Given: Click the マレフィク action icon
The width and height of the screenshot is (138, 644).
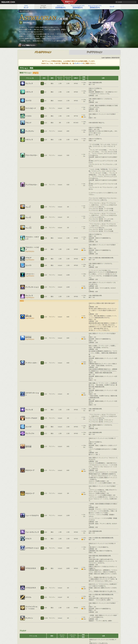Looking at the screenshot, I should [x=23, y=83].
